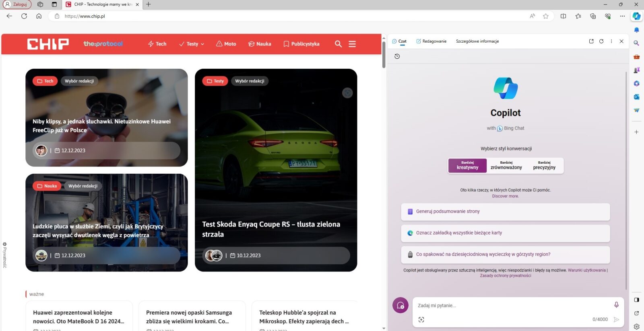The image size is (644, 331).
Task: Click the Zadaj mi pytanie input field
Action: (x=511, y=306)
